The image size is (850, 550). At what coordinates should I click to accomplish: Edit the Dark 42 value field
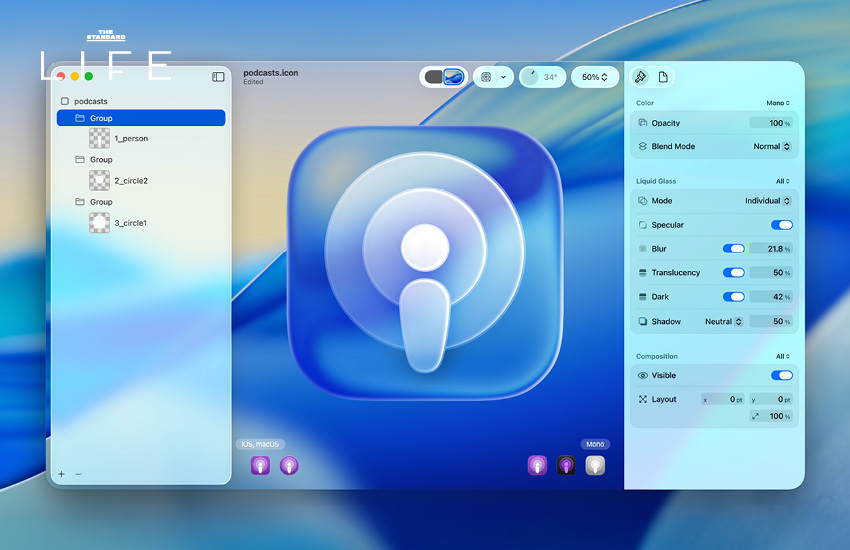[771, 297]
